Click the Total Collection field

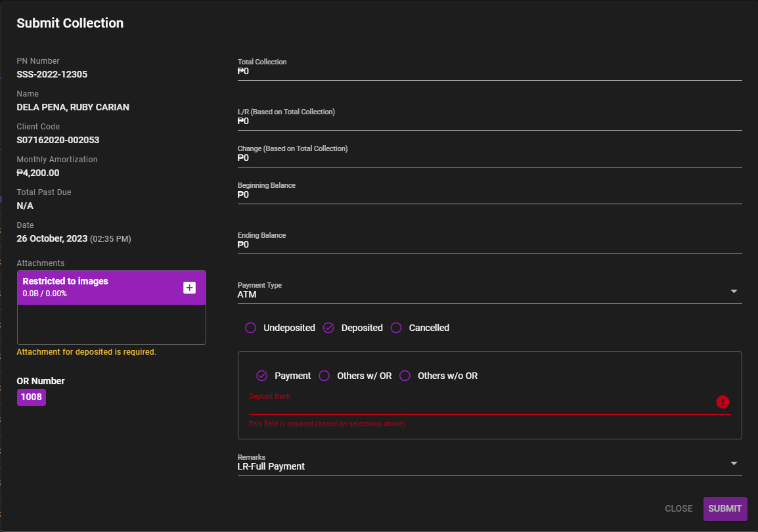(x=489, y=68)
